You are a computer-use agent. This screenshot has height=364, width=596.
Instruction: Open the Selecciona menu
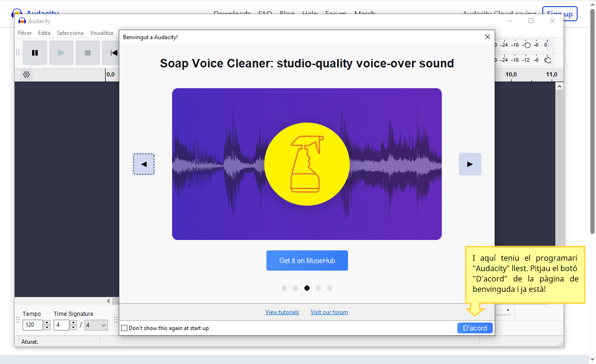(x=70, y=33)
